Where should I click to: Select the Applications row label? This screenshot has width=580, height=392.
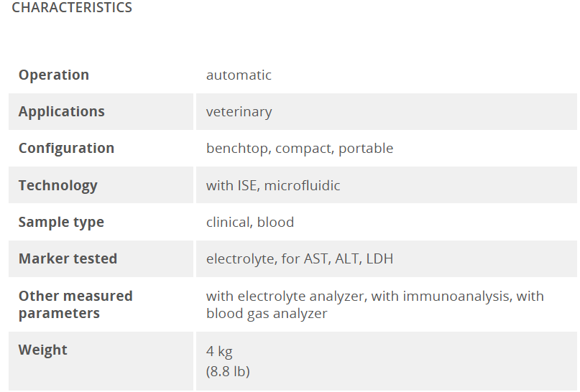point(62,111)
